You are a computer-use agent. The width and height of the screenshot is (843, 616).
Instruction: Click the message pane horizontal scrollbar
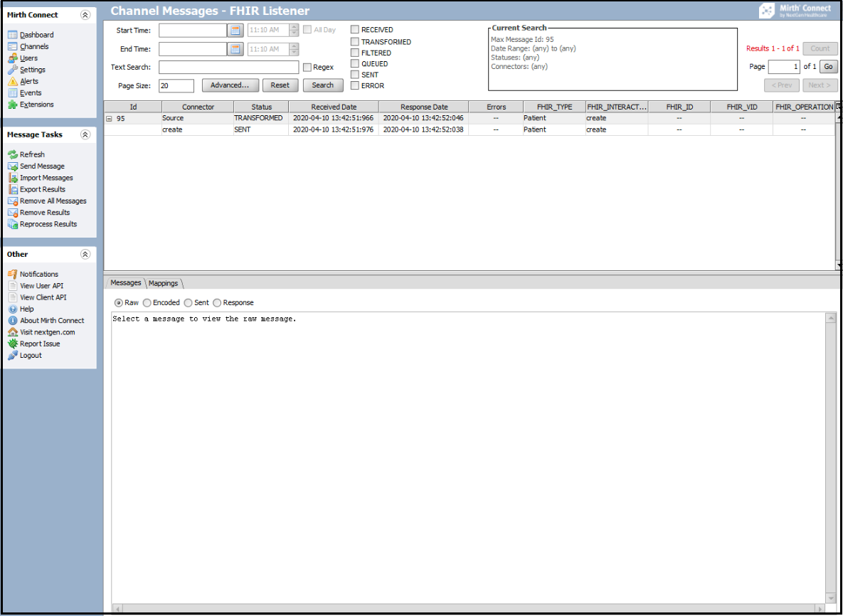tap(468, 608)
